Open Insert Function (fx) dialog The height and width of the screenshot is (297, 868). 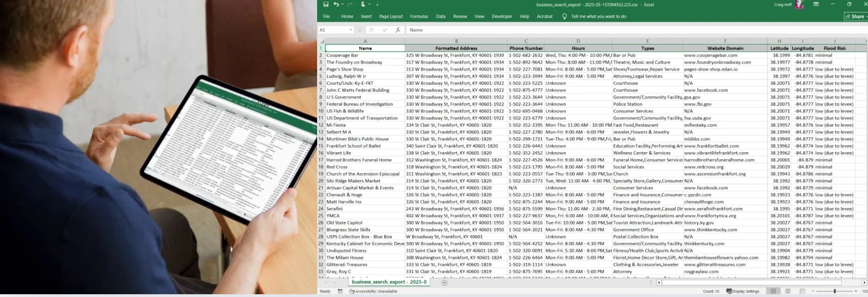pyautogui.click(x=398, y=30)
